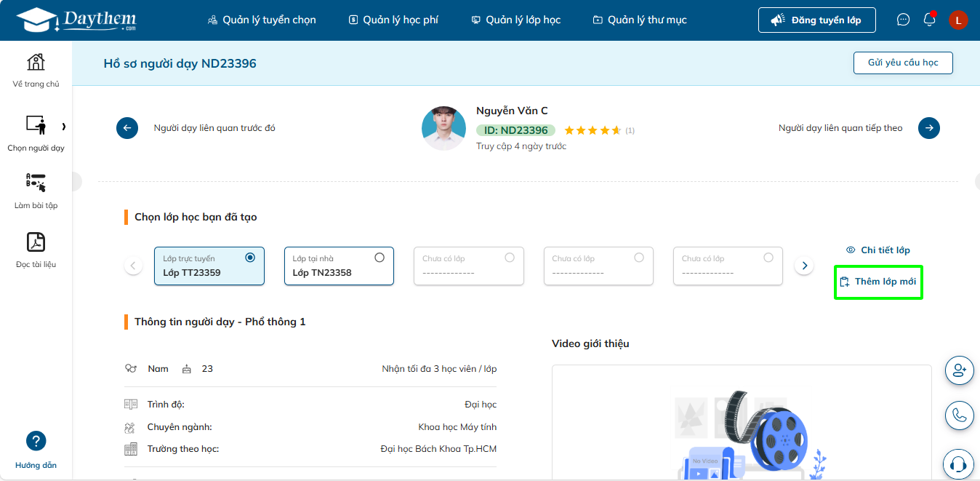
Task: Open Quản lý tuyển chọn menu
Action: coord(262,20)
